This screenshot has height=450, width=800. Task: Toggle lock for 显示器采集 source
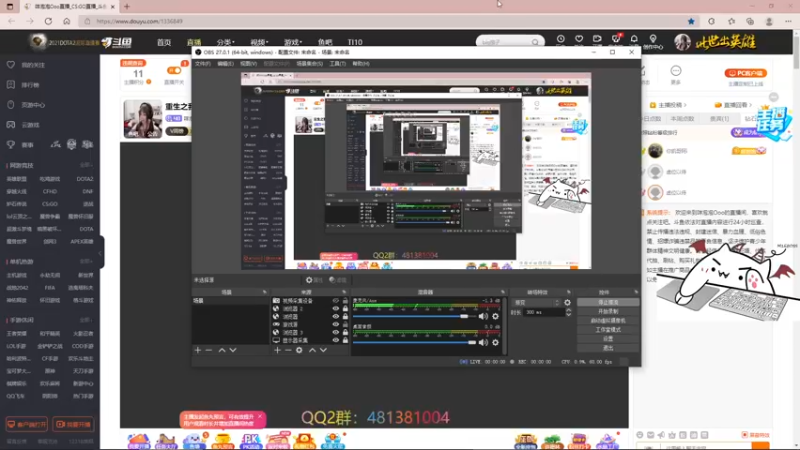coord(345,340)
